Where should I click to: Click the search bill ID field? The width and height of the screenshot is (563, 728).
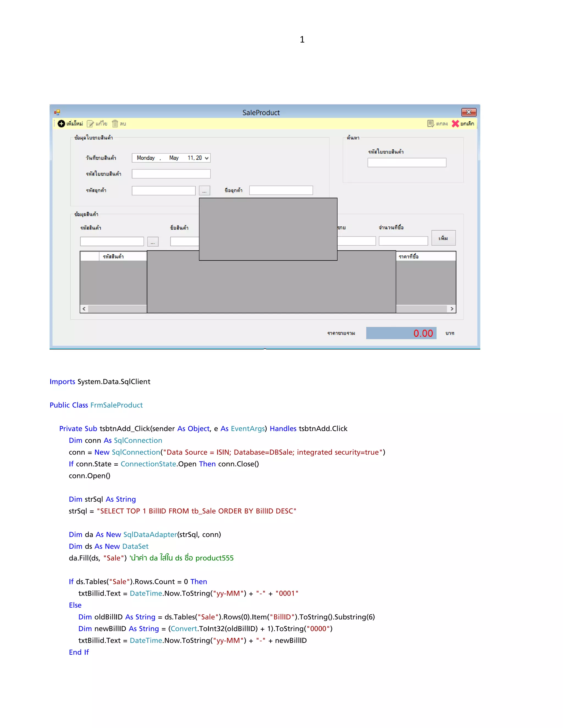[407, 163]
